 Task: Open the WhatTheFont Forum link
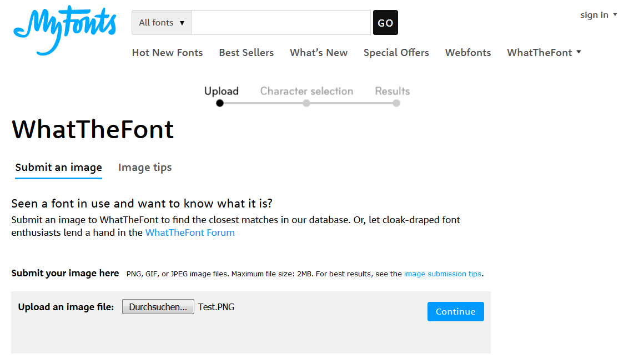[x=190, y=232]
